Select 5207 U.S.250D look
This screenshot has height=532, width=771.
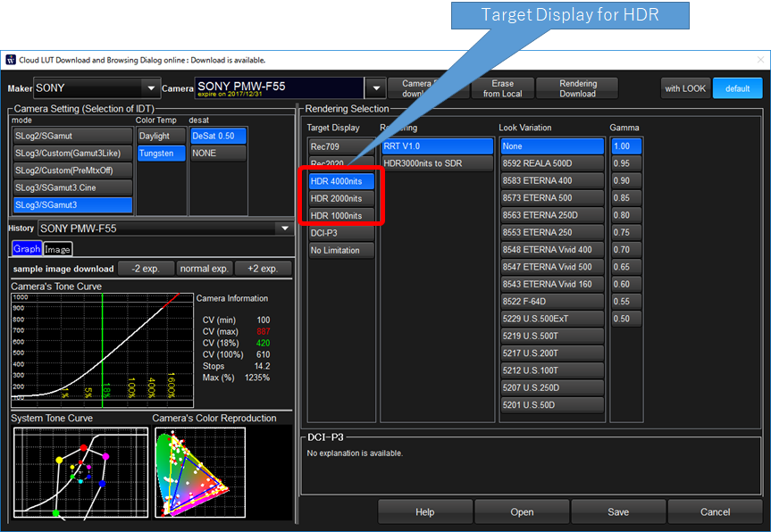(x=552, y=387)
